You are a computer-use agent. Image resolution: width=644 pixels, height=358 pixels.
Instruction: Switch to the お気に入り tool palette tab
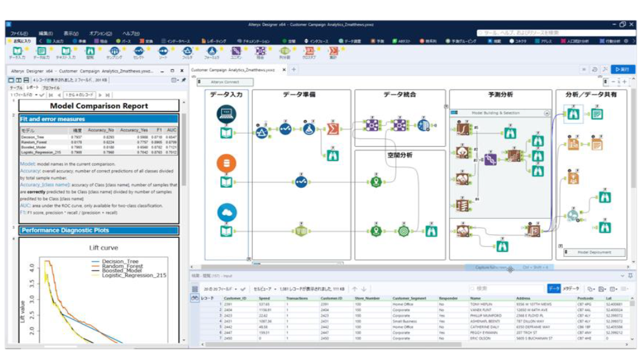22,41
